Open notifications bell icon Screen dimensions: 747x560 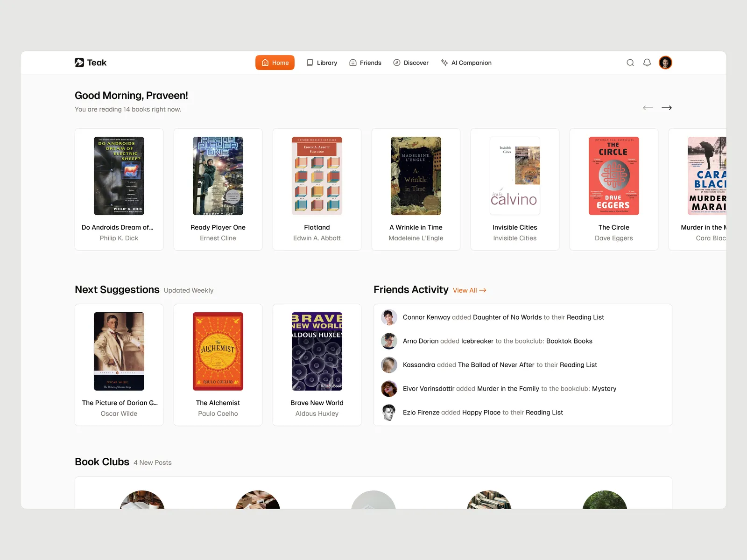tap(647, 63)
